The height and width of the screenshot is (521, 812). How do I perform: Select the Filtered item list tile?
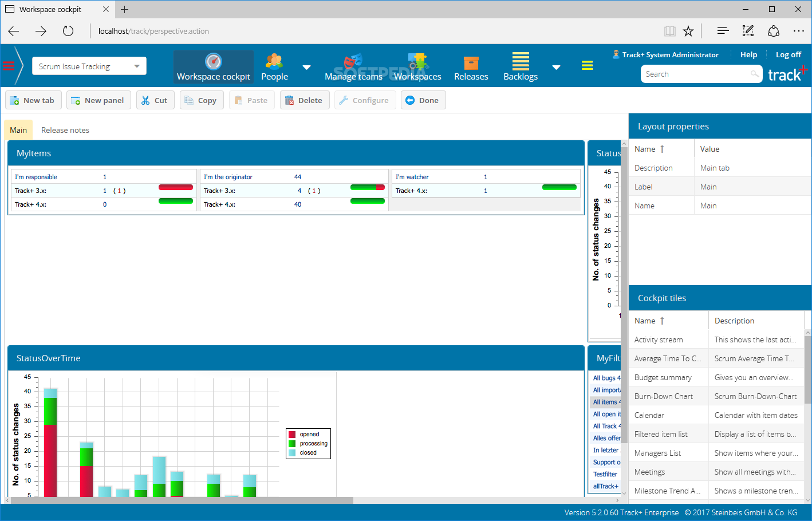point(716,434)
